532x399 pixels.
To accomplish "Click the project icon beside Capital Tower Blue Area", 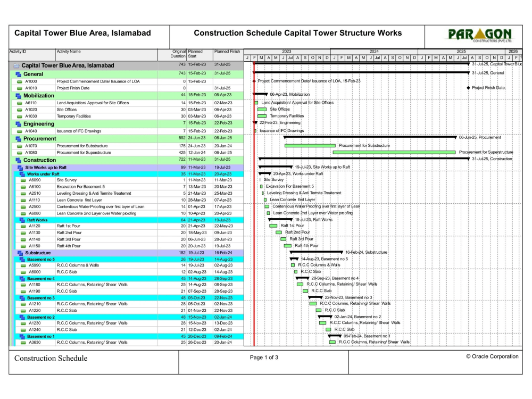I will pyautogui.click(x=16, y=65).
